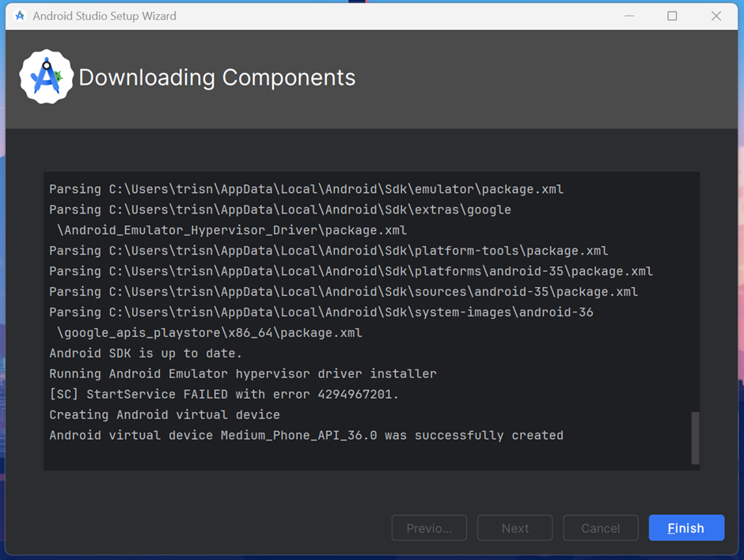The width and height of the screenshot is (744, 560).
Task: Click the Cancel button
Action: pos(600,528)
